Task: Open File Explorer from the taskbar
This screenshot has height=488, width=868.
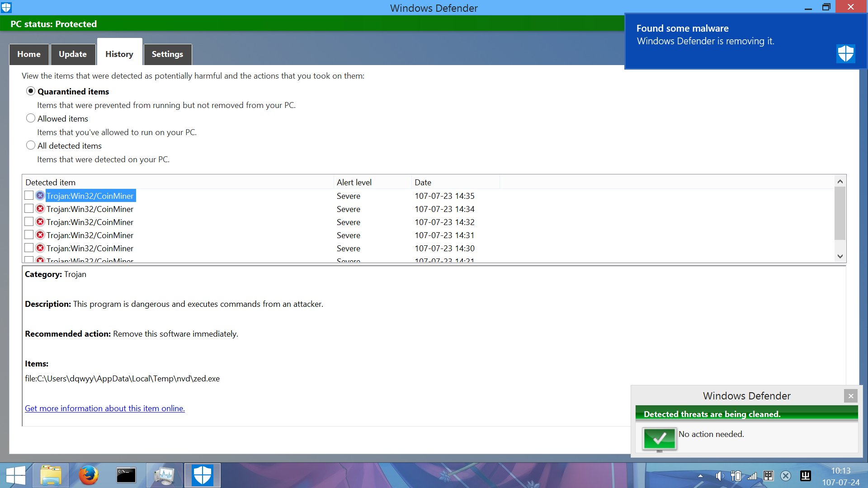Action: pyautogui.click(x=51, y=475)
